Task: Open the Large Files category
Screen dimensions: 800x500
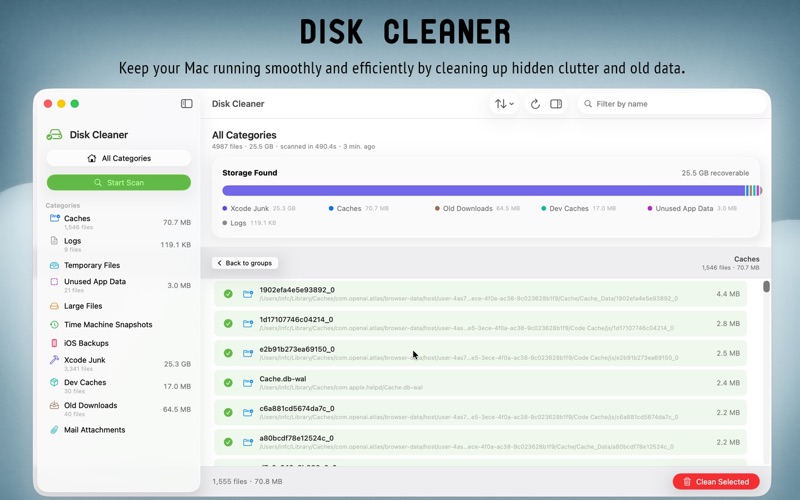Action: (119, 306)
